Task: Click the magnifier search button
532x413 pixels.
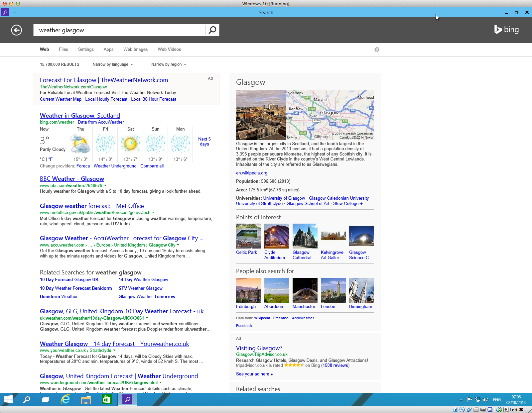Action: pos(212,30)
